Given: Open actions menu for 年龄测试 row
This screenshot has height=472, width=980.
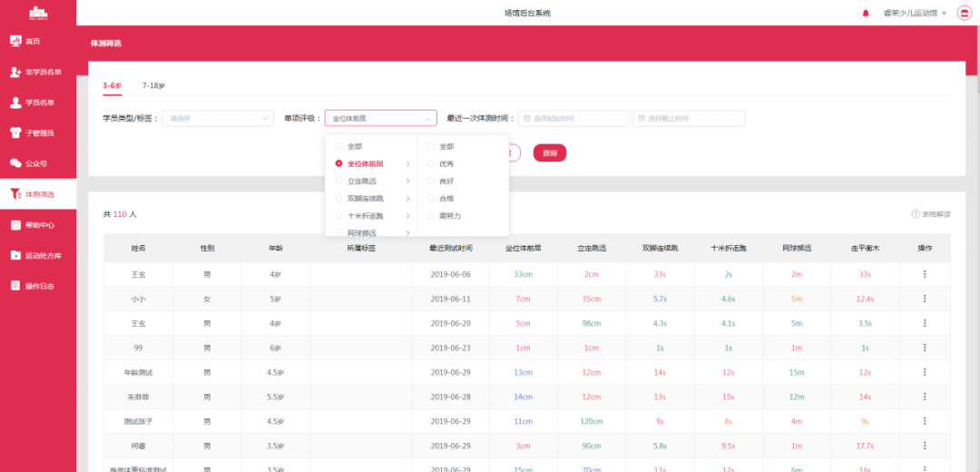Looking at the screenshot, I should pyautogui.click(x=925, y=372).
